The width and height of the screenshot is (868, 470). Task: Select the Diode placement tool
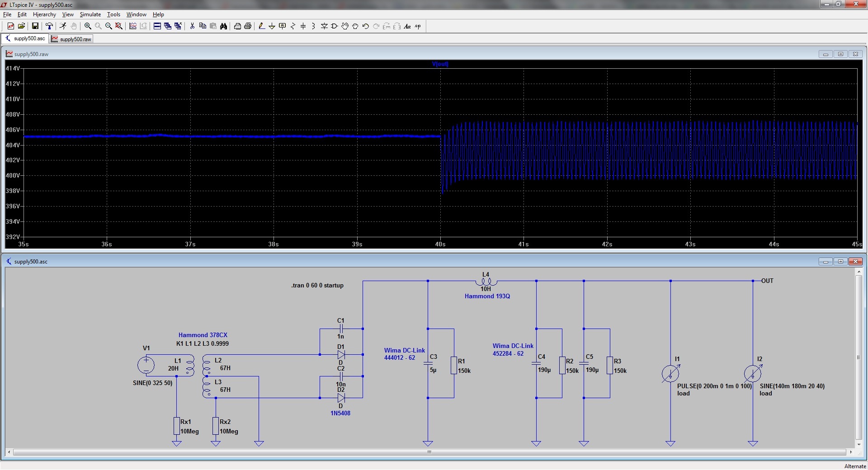tap(324, 26)
